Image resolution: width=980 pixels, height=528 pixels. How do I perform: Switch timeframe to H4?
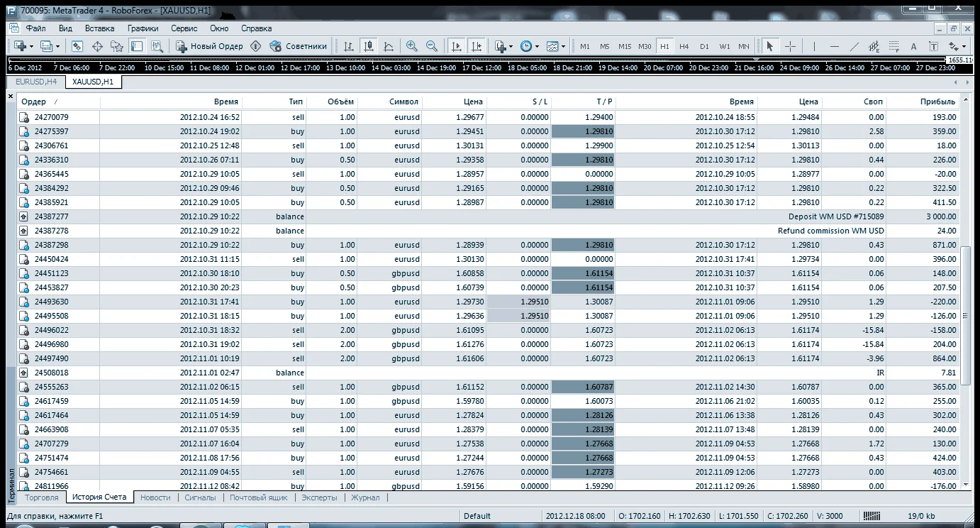(x=684, y=46)
